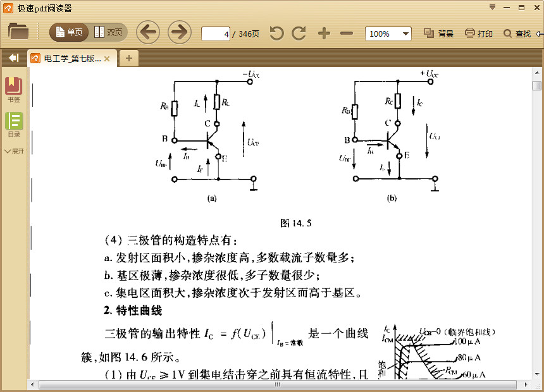Open the title bar dropdown menu arrow
The width and height of the screenshot is (544, 392).
(x=492, y=8)
